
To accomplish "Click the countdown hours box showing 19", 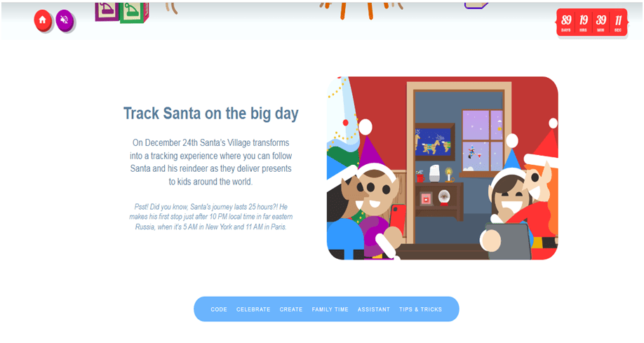I will point(583,22).
